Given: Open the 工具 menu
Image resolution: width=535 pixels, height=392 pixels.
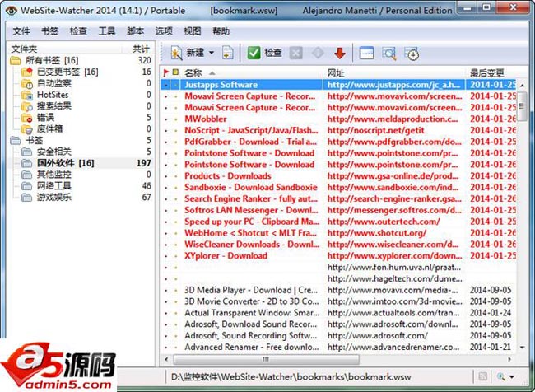Looking at the screenshot, I should 107,31.
